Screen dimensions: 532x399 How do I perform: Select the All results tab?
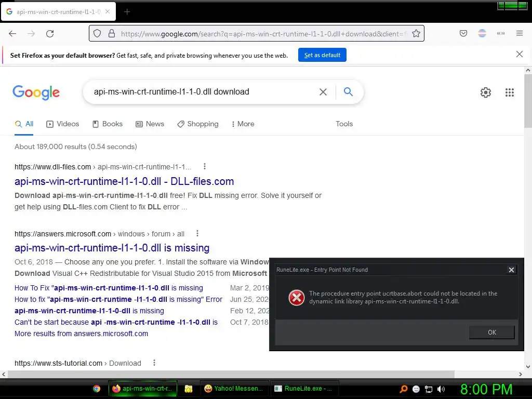(x=24, y=124)
